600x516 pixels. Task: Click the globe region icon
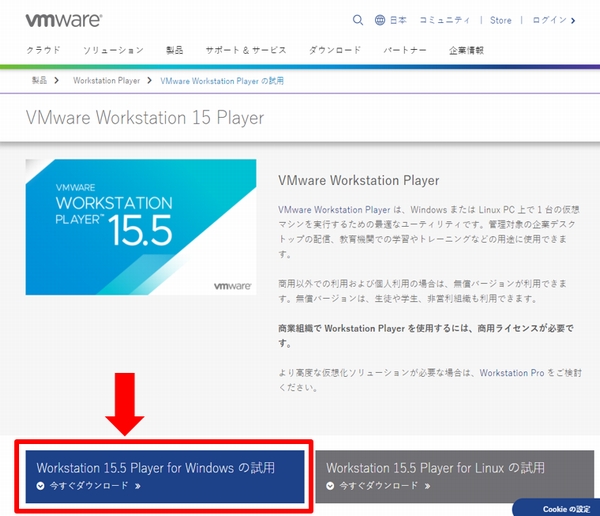380,20
